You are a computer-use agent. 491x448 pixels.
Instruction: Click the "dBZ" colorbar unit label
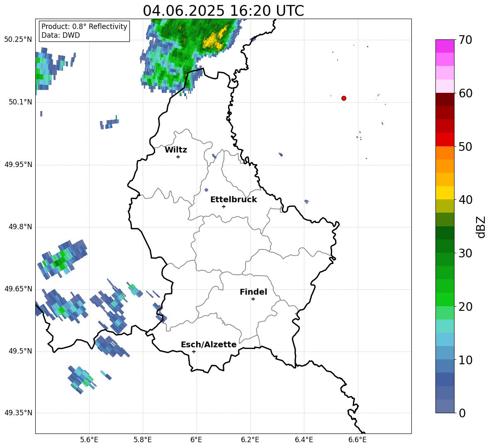point(480,227)
